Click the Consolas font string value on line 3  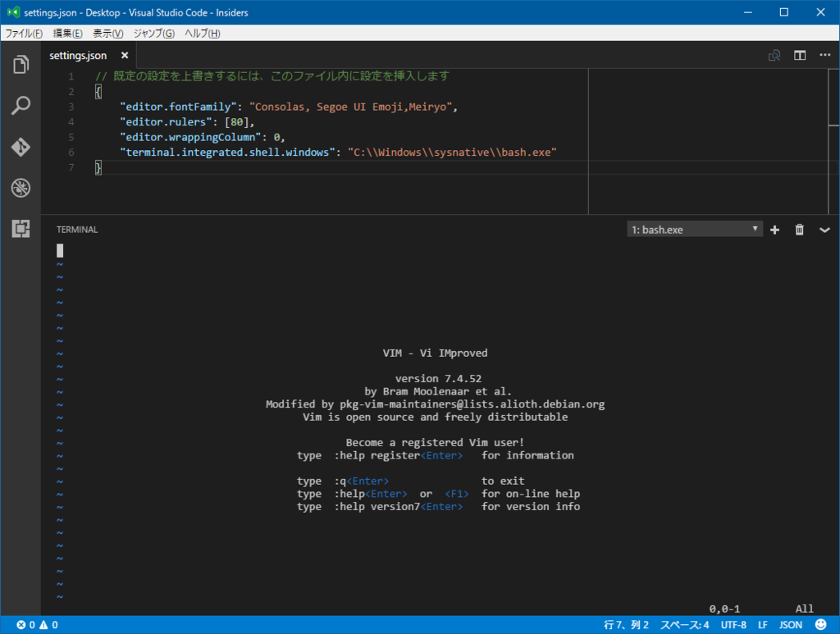(351, 107)
